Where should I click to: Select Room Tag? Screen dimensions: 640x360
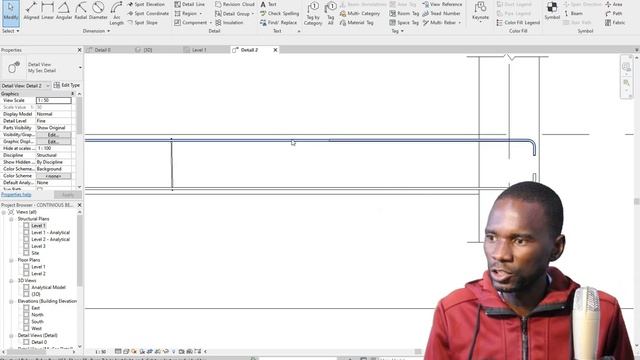(x=404, y=13)
